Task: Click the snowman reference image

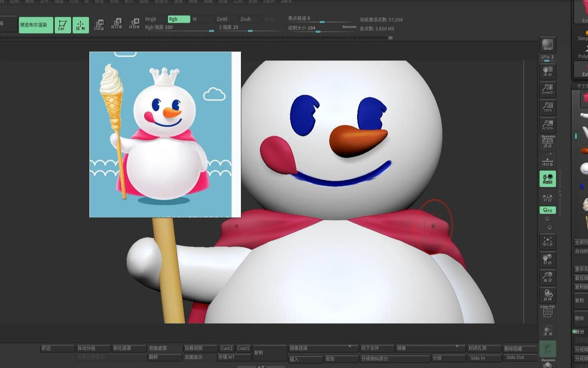Action: (165, 135)
